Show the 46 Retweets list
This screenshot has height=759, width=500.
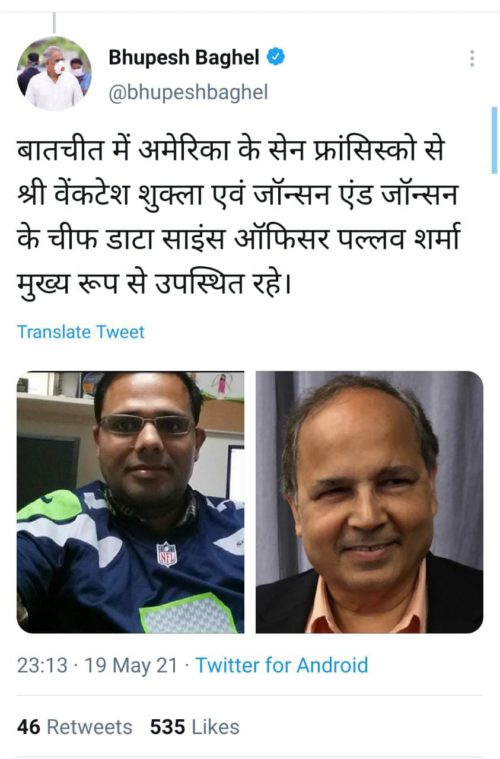[x=75, y=727]
